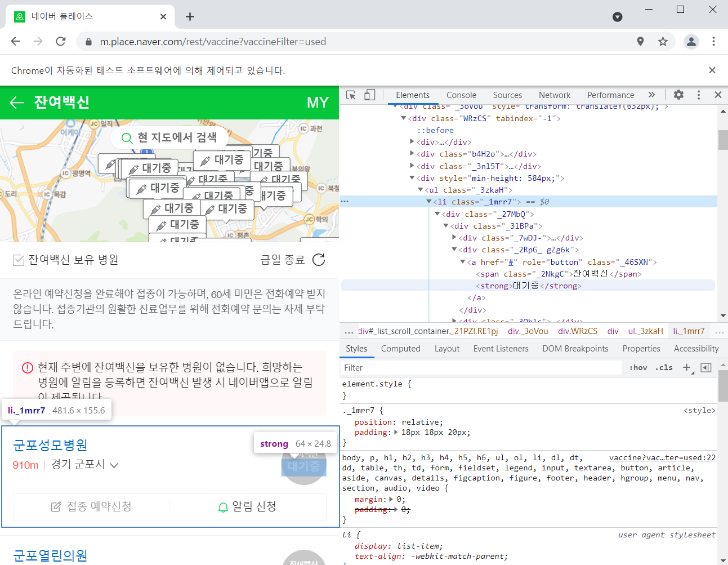Show more DevTools tabs chevron

pos(651,95)
